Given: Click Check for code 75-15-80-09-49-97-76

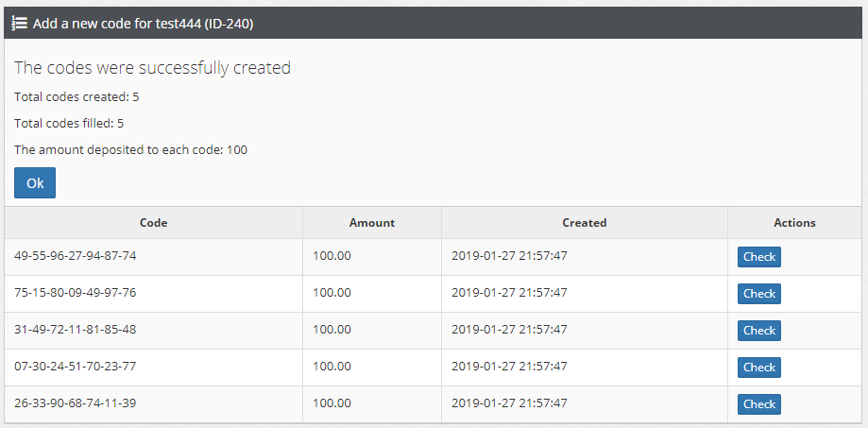Looking at the screenshot, I should [758, 294].
